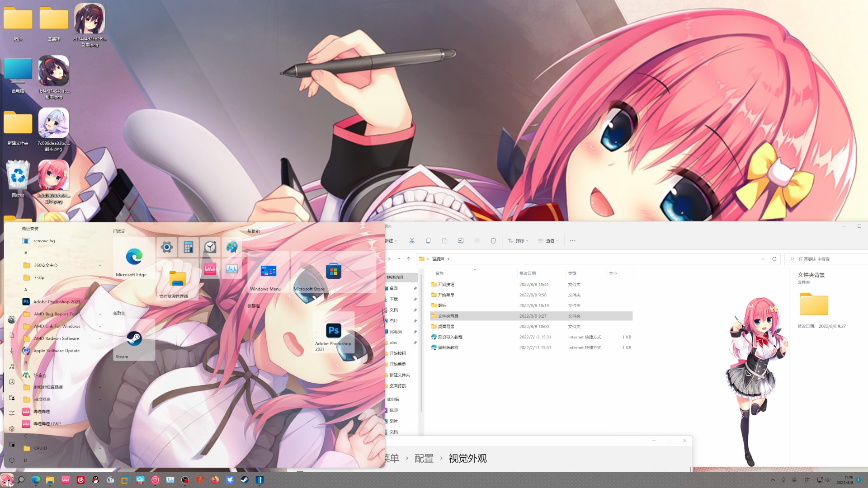Click the Rename icon in Explorer toolbar
Image resolution: width=868 pixels, height=488 pixels.
click(461, 241)
